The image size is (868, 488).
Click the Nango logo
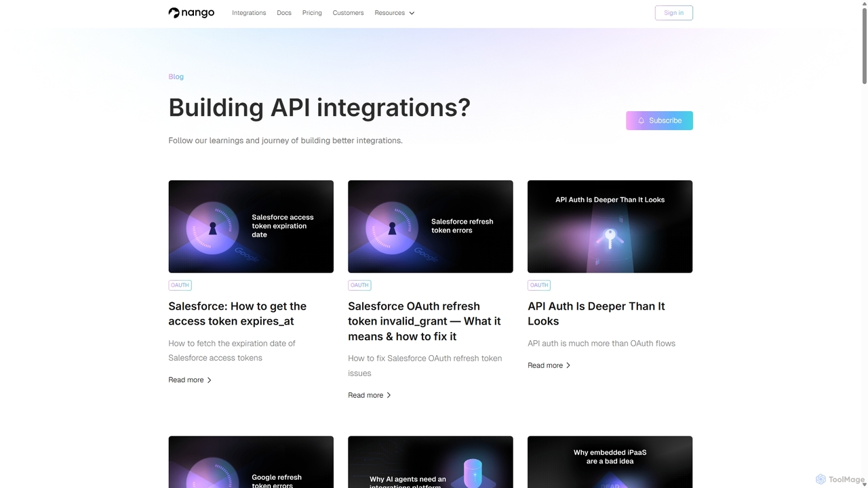(x=191, y=13)
